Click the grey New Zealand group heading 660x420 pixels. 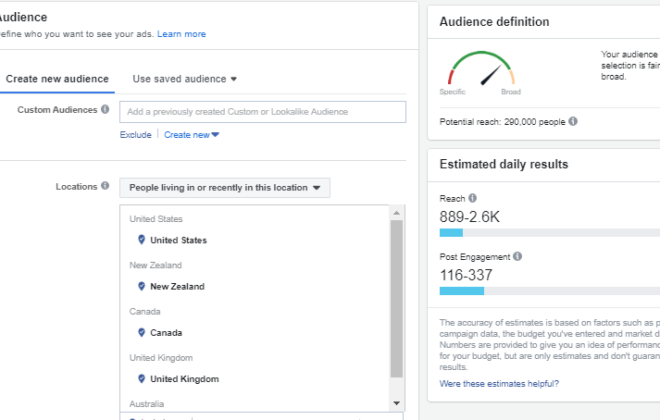click(155, 265)
